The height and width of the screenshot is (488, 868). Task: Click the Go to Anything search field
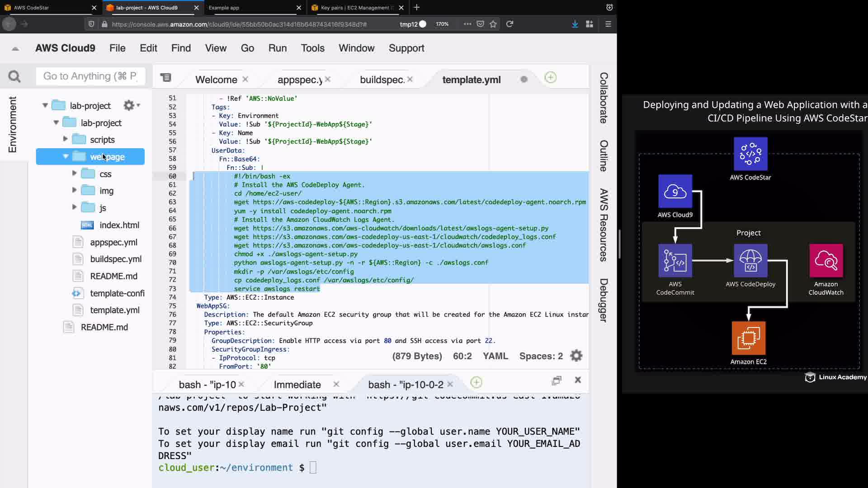(90, 76)
